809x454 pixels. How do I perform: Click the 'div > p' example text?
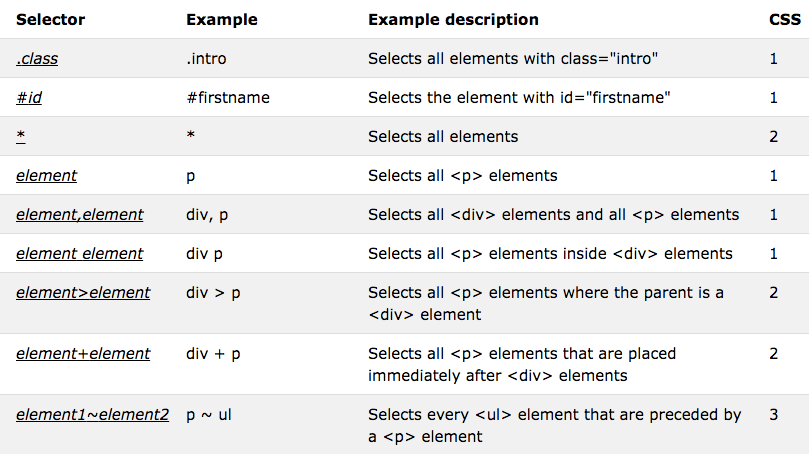pos(213,293)
